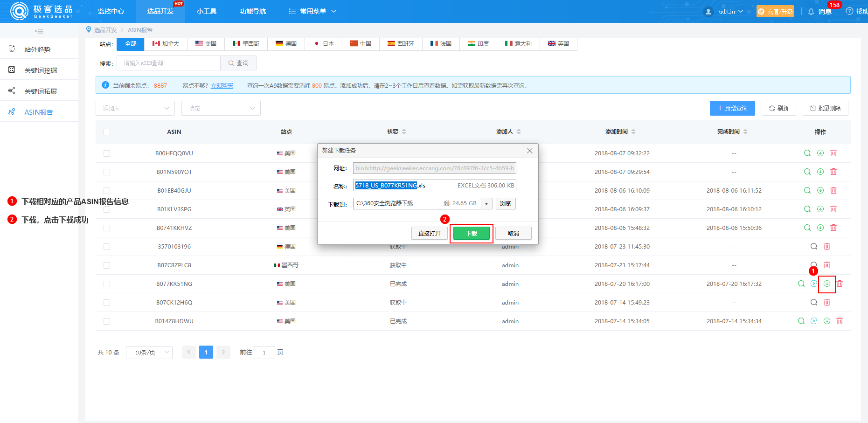The image size is (868, 423).
Task: View report for 3570103196 row
Action: point(814,246)
